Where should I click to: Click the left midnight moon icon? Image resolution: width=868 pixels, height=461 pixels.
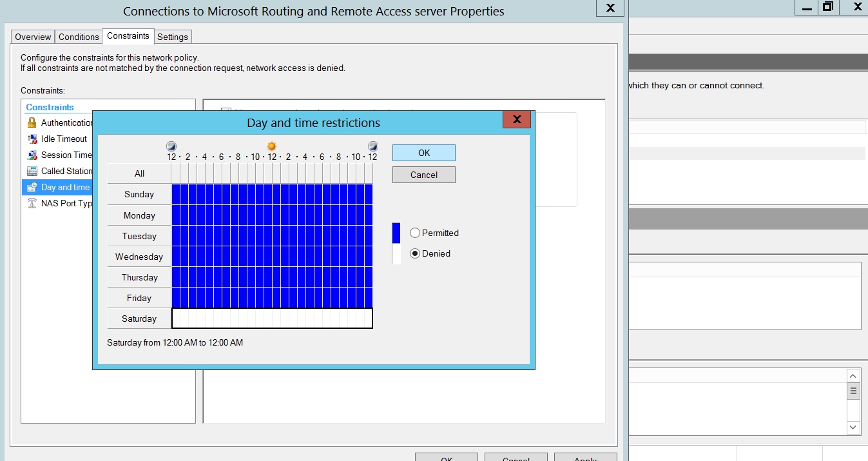point(171,146)
